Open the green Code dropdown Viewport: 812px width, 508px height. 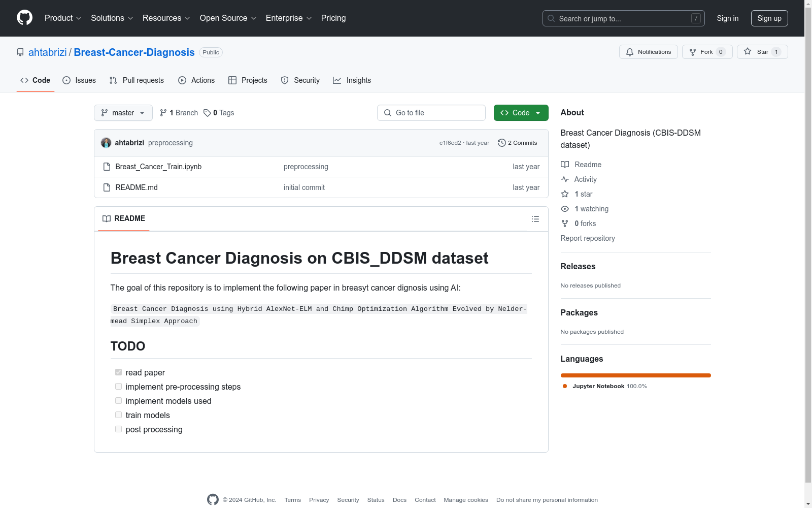click(521, 113)
